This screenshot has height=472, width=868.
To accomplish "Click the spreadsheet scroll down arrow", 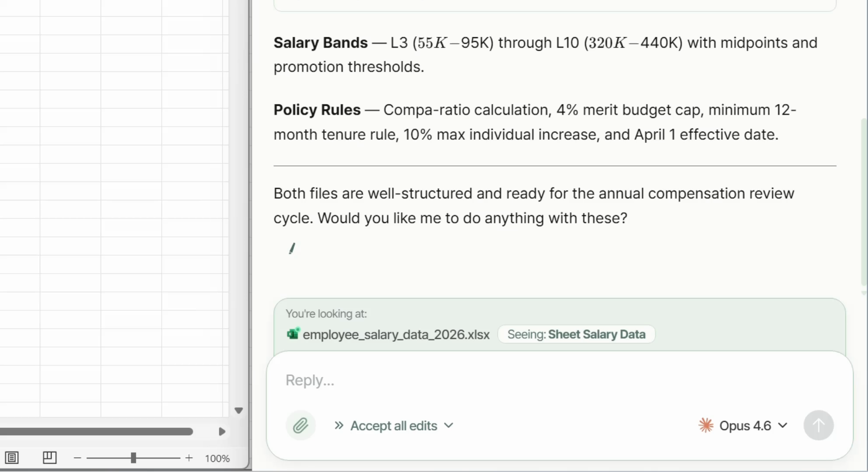I will pyautogui.click(x=238, y=410).
